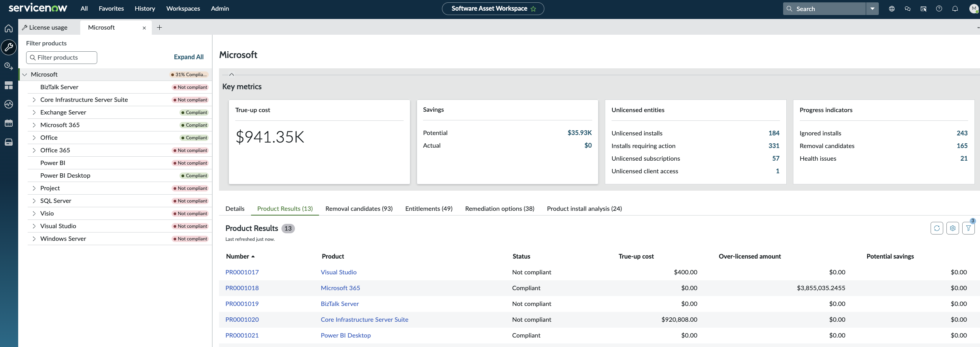Open the notifications bell icon
This screenshot has width=980, height=347.
[955, 9]
